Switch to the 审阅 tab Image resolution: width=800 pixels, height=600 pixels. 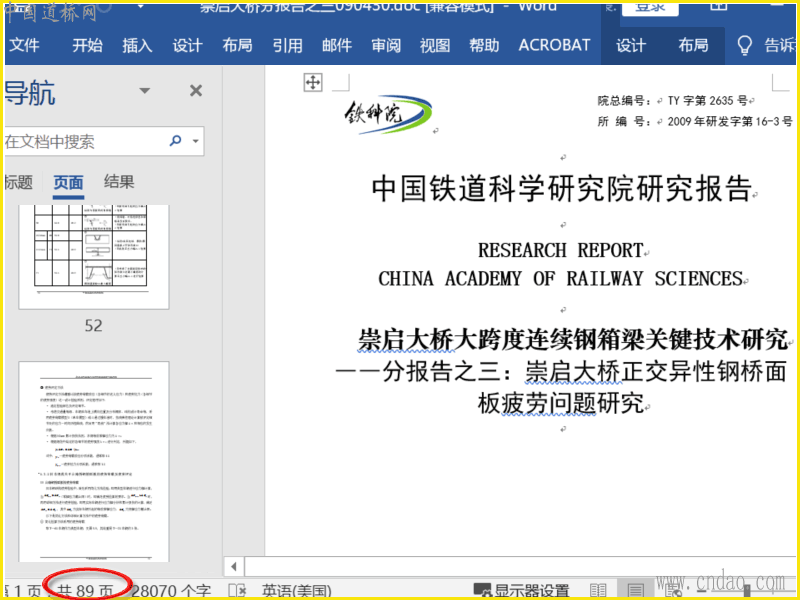[386, 45]
